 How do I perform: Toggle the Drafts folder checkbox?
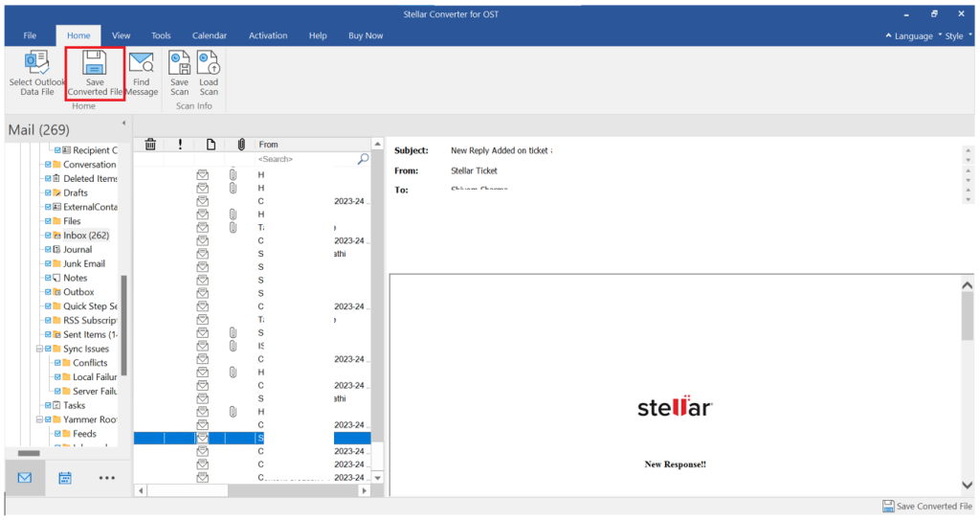pyautogui.click(x=48, y=192)
